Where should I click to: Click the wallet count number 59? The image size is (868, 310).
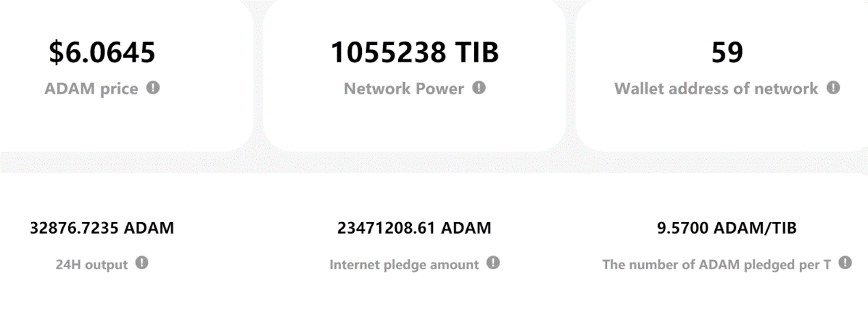727,53
